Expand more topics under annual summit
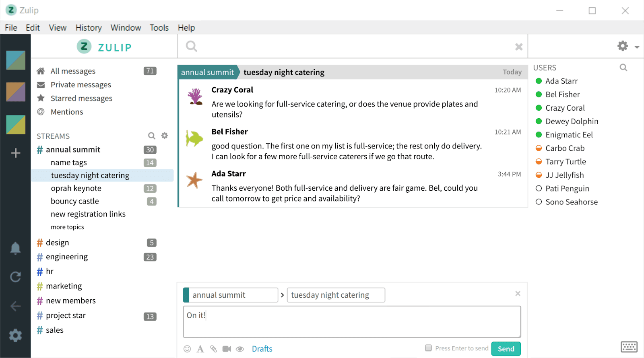The image size is (644, 358). pos(67,227)
